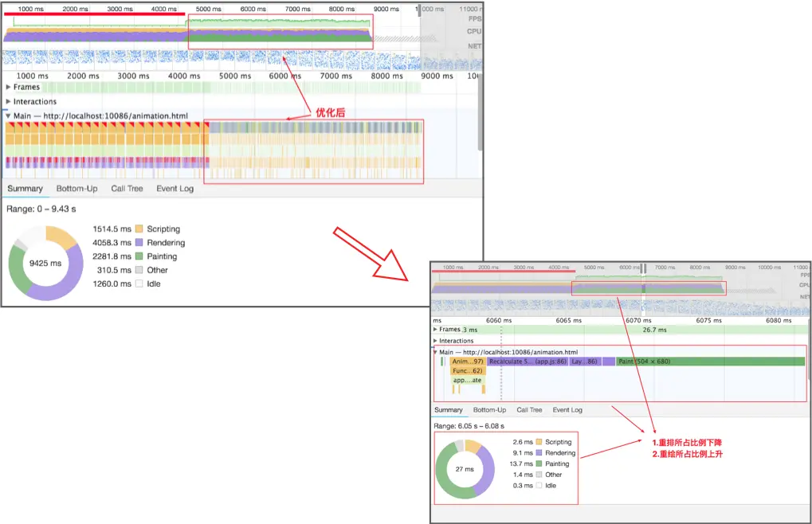Click the Rendering swatch beside 4058.3 ms

pyautogui.click(x=139, y=243)
